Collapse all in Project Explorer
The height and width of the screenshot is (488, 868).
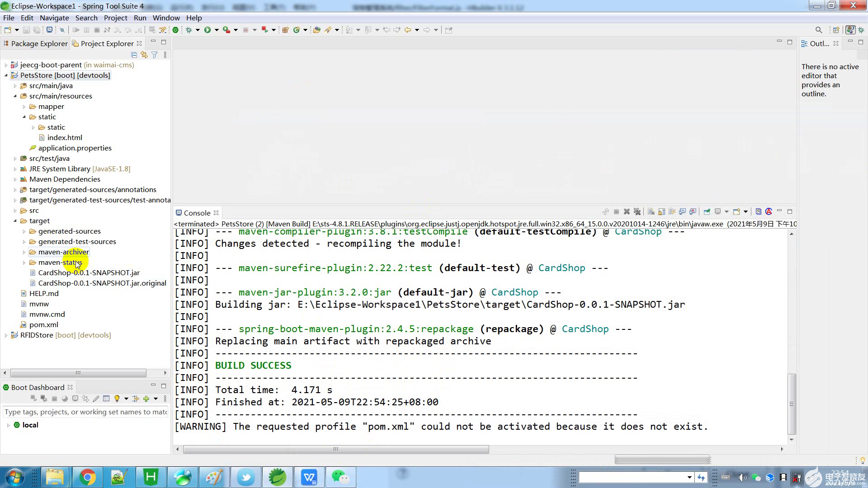(134, 55)
